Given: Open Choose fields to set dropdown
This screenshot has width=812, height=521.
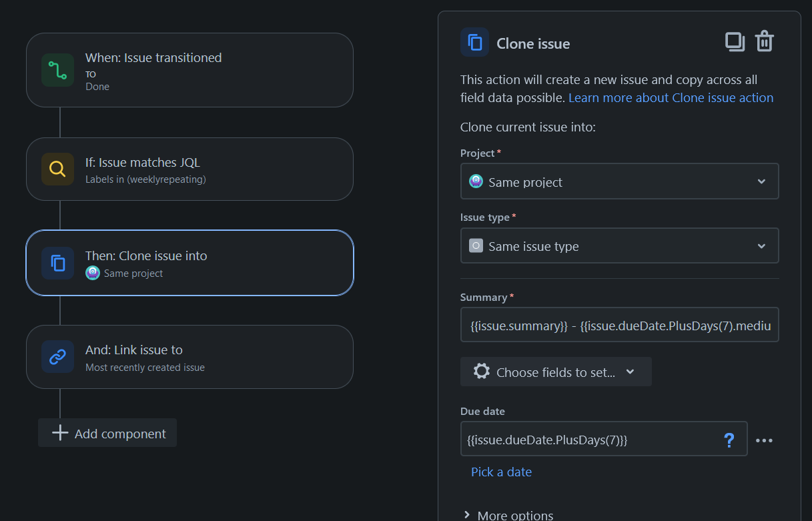Looking at the screenshot, I should click(x=556, y=372).
